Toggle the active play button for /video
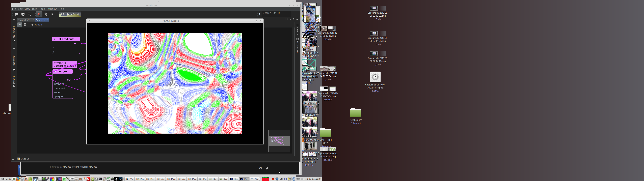 pos(20,25)
